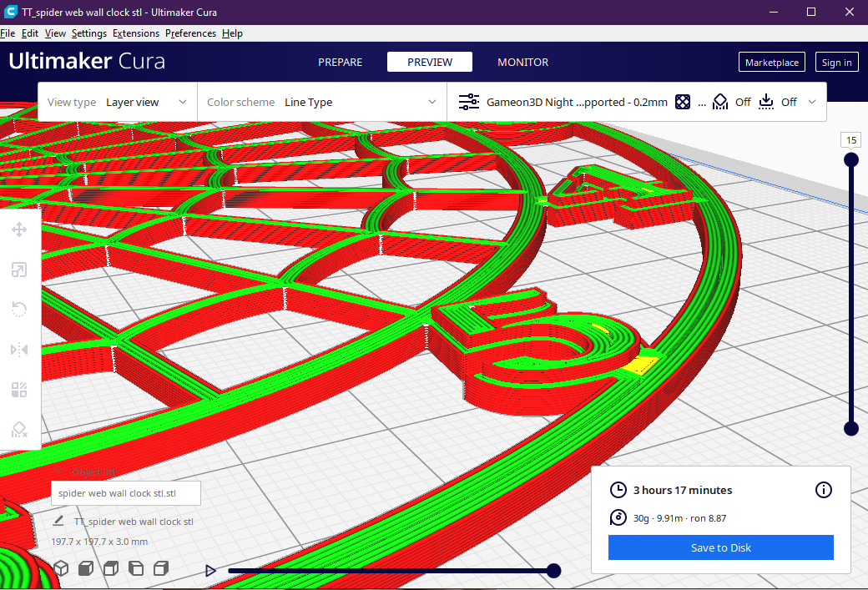Select the Scale tool in left toolbar
Screen dimensions: 868x590
click(x=19, y=270)
